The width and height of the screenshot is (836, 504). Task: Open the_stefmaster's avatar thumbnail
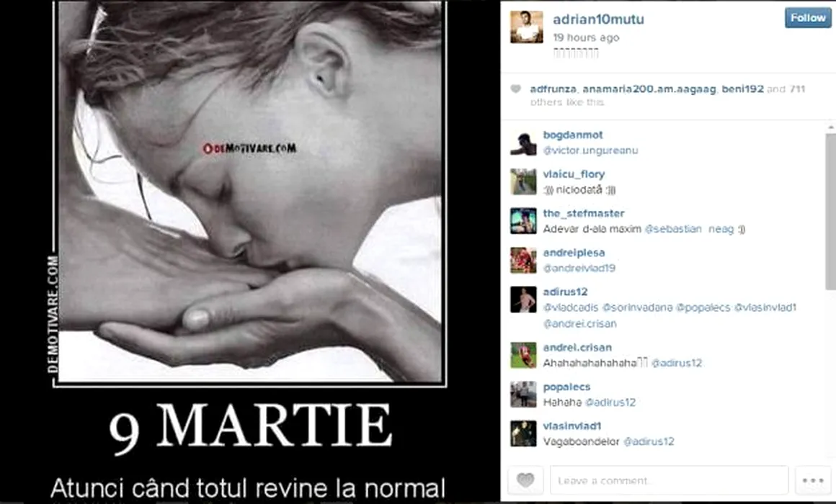(x=523, y=221)
